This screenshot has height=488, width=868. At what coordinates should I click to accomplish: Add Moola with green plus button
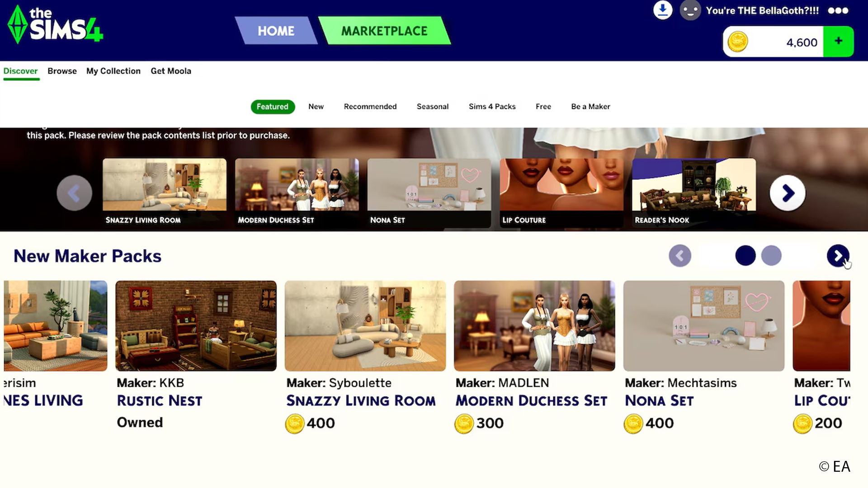click(x=838, y=42)
